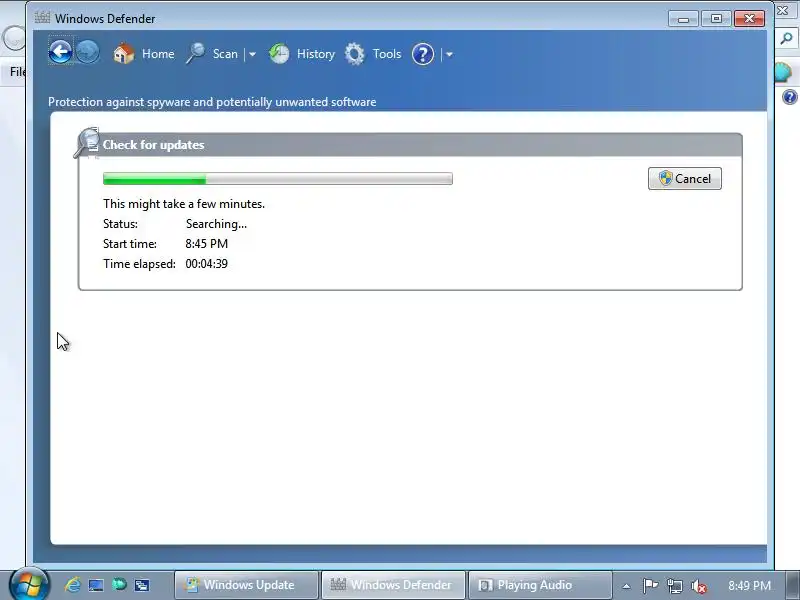Click search magnifier in background window

tap(787, 38)
